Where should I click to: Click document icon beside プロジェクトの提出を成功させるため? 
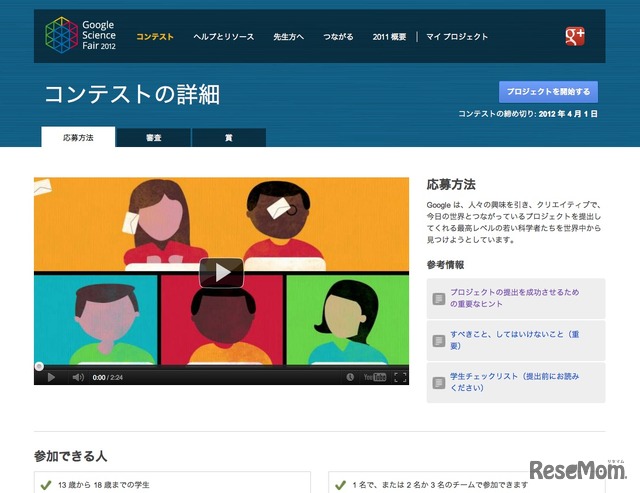(439, 299)
